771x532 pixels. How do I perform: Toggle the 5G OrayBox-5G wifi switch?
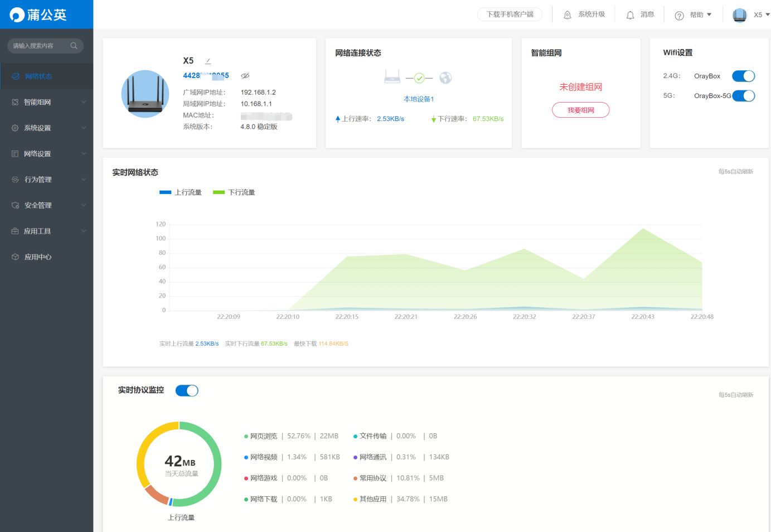[x=743, y=96]
